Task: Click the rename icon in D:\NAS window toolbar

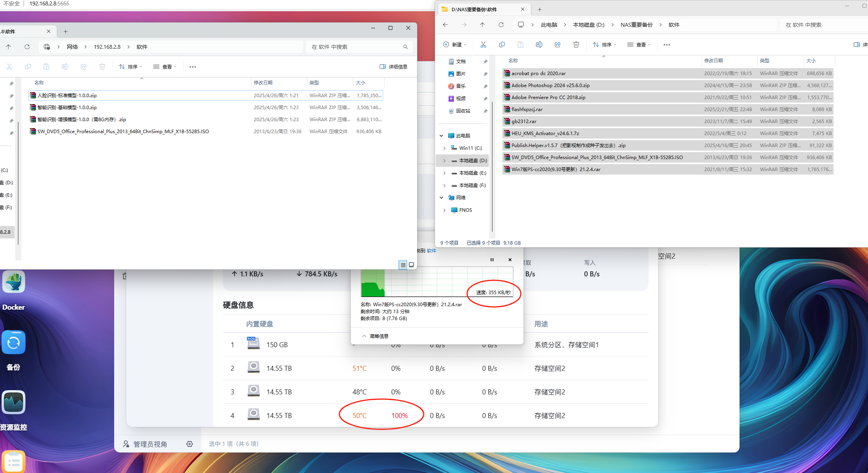Action: click(x=539, y=45)
